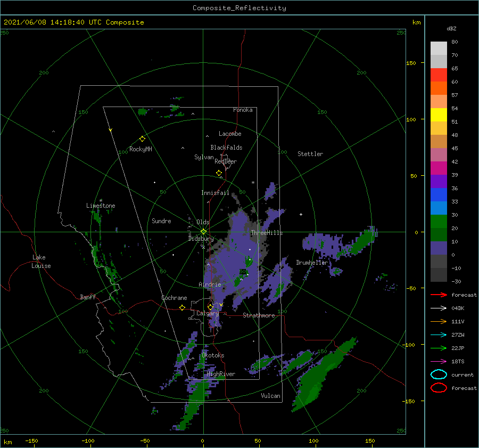The height and width of the screenshot is (448, 479).
Task: Click the bright green 30 dBZ swatch
Action: tap(439, 221)
